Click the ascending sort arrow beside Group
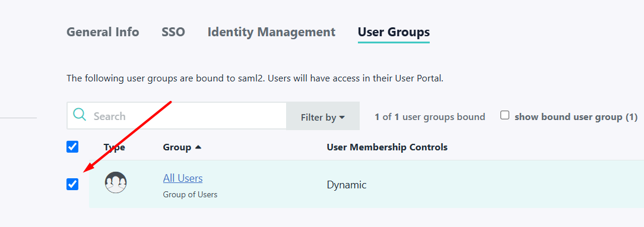Viewport: 644px width, 227px height. tap(198, 147)
